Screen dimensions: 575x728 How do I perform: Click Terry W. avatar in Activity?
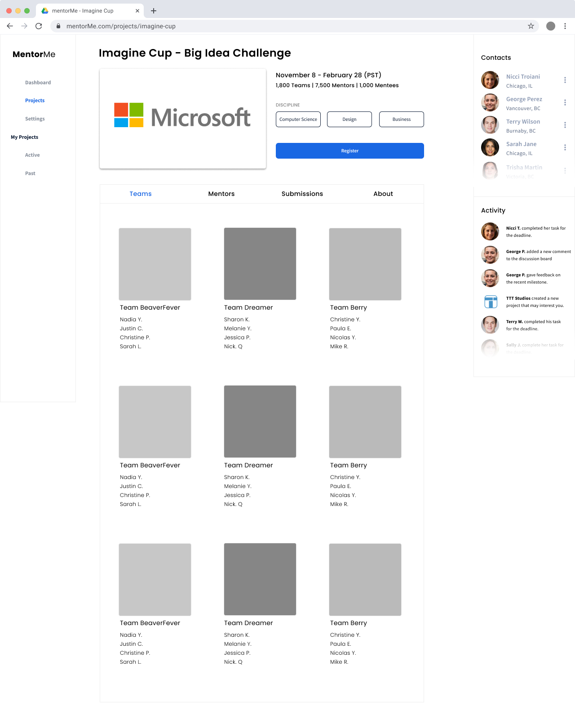coord(490,325)
